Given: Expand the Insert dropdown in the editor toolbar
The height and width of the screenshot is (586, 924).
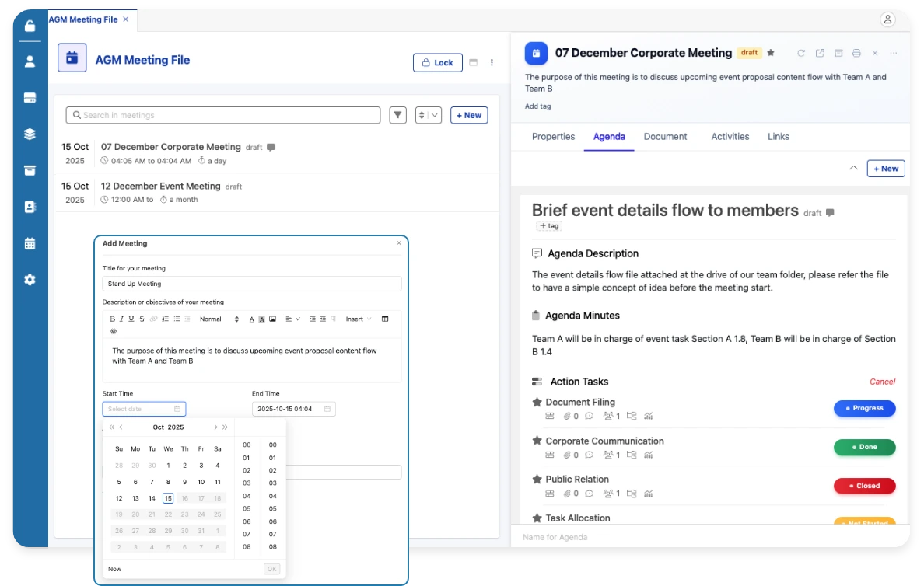Looking at the screenshot, I should [x=356, y=319].
